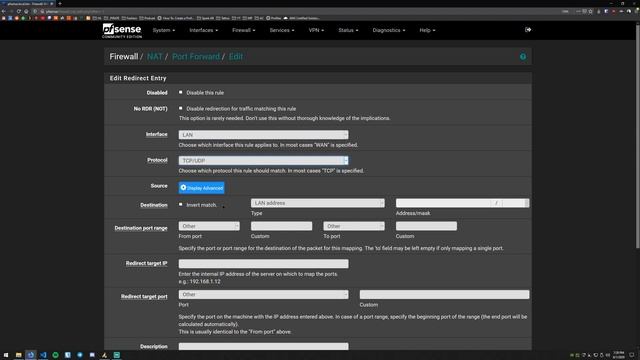Open the Interface dropdown

(263, 135)
